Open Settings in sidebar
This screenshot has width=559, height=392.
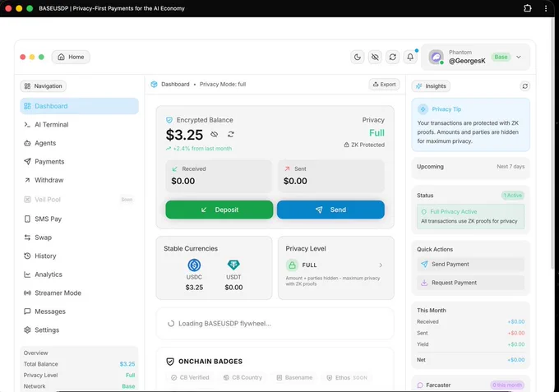(79, 330)
